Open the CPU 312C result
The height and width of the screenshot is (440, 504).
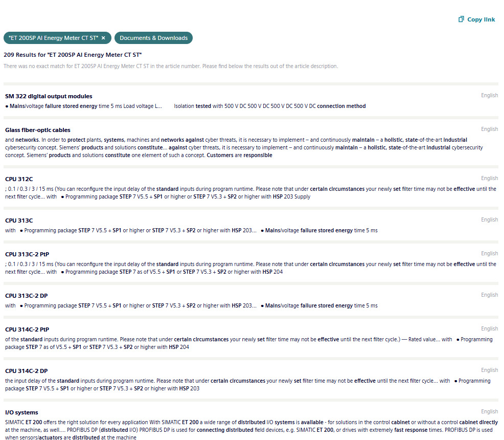[x=19, y=179]
